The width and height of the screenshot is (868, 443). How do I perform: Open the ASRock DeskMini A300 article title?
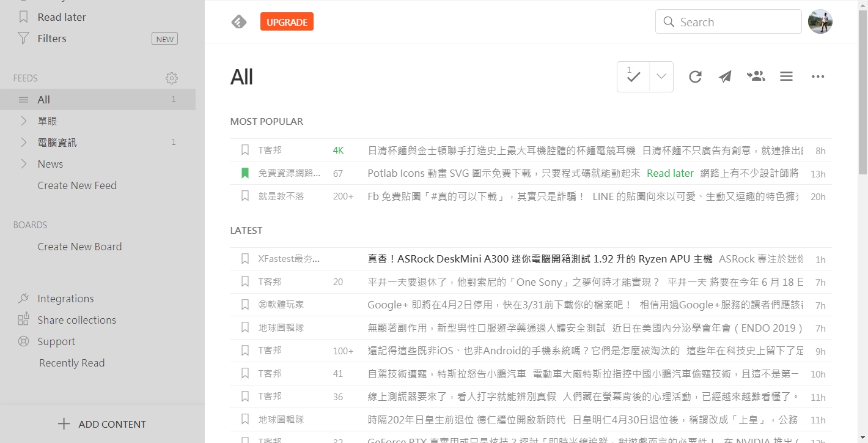pos(540,259)
